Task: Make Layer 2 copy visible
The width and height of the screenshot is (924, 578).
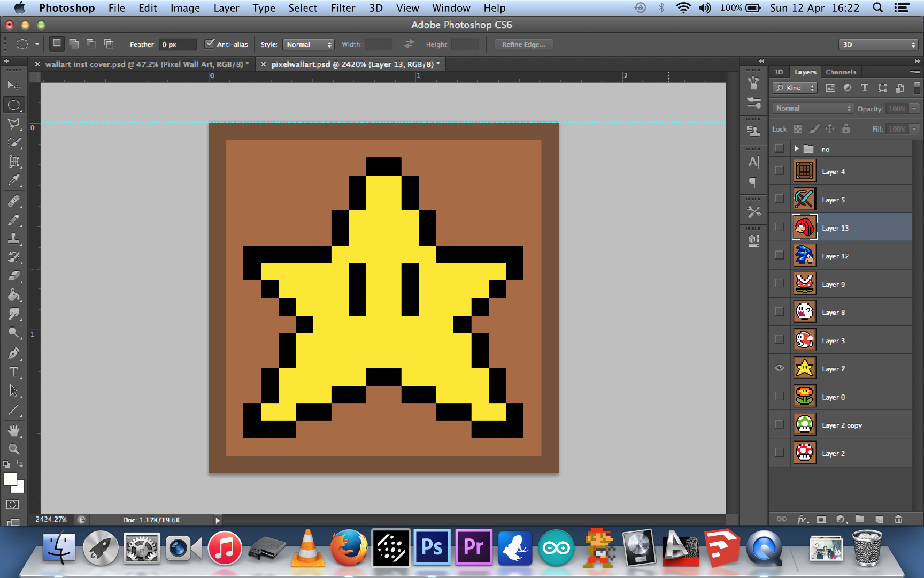Action: (780, 424)
